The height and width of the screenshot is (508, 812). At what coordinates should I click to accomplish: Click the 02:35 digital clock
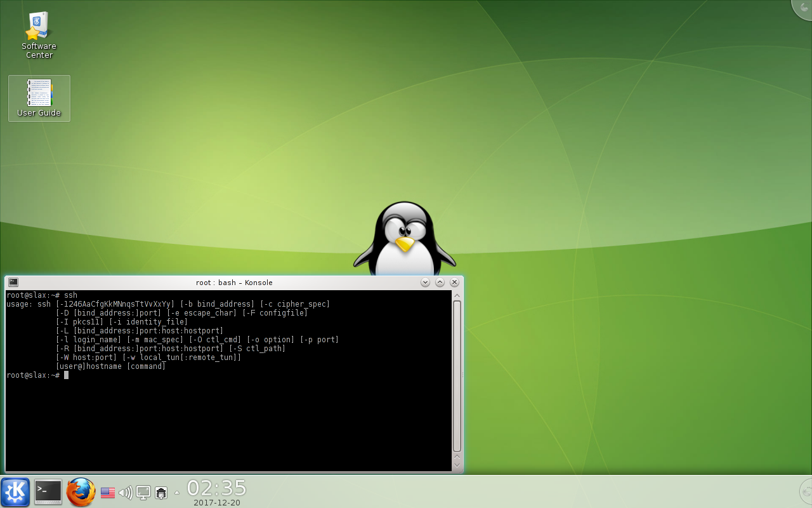pyautogui.click(x=216, y=488)
